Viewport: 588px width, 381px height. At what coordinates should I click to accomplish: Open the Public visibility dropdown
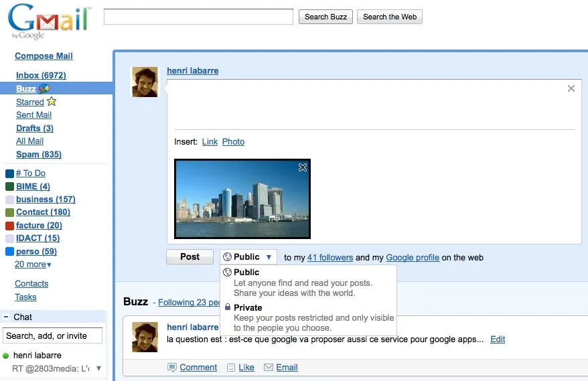pos(248,257)
